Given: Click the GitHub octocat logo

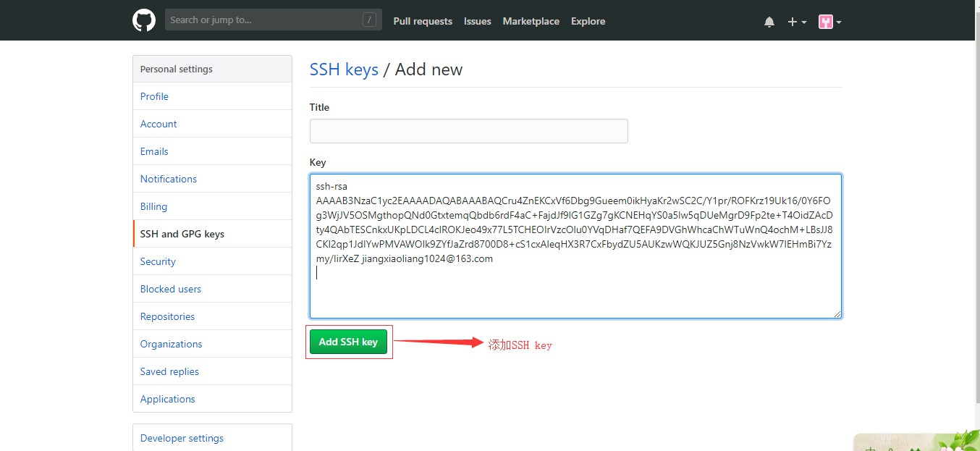Looking at the screenshot, I should click(144, 20).
